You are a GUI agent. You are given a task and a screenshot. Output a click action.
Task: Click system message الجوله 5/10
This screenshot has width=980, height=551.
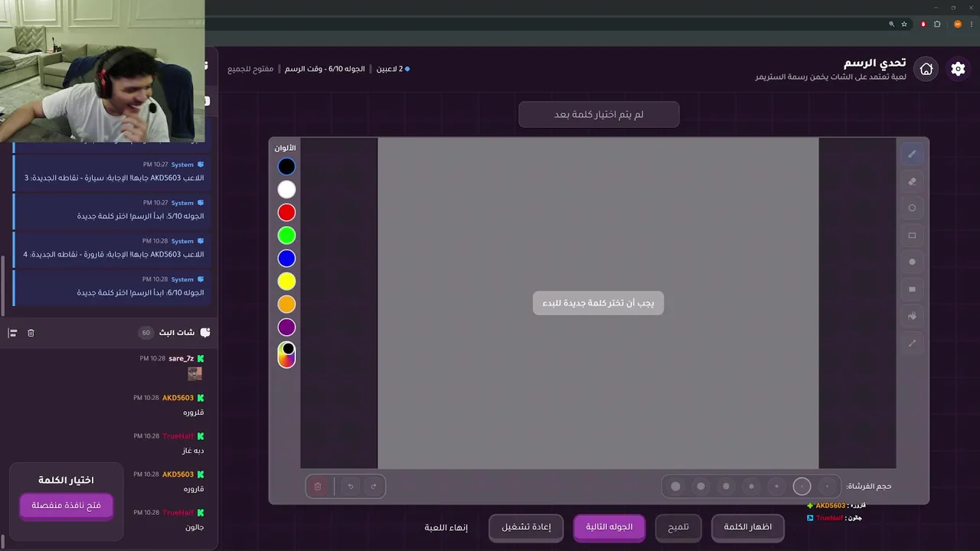(x=140, y=216)
